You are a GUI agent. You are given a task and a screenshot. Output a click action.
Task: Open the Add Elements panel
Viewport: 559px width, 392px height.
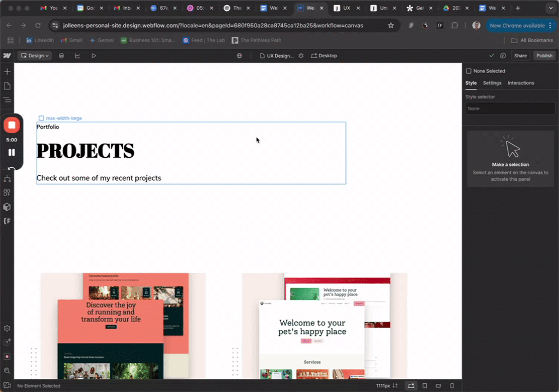click(x=7, y=71)
